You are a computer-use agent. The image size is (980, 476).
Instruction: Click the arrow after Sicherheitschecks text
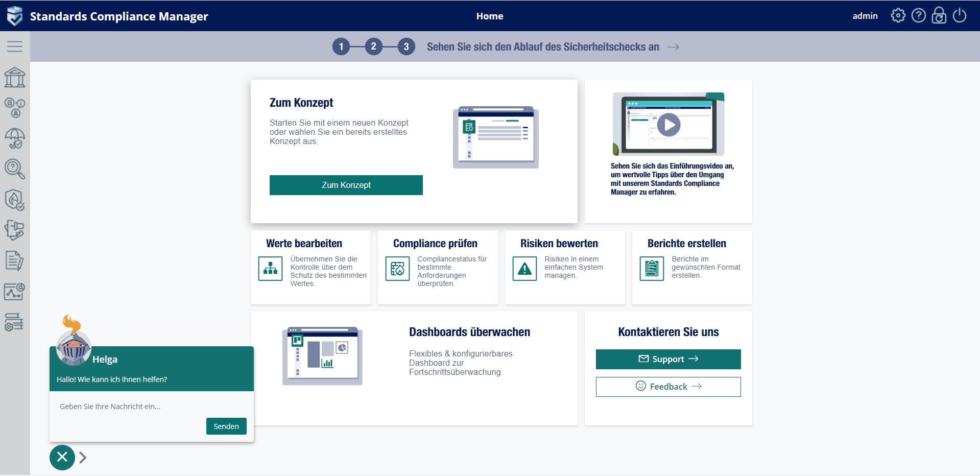(x=674, y=47)
